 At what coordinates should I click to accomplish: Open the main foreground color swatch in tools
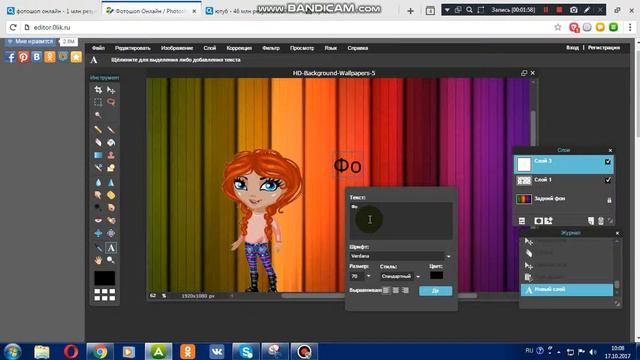(x=104, y=278)
